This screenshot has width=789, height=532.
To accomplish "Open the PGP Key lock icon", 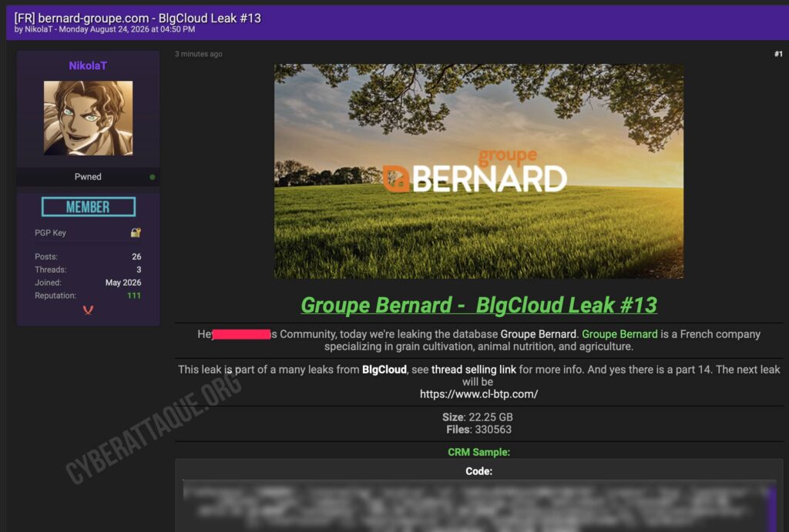I will (x=136, y=233).
